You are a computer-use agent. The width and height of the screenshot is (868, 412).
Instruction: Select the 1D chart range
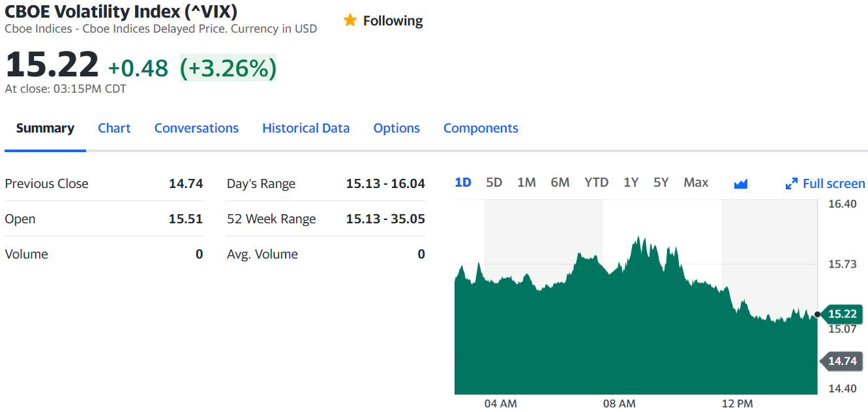pos(463,183)
